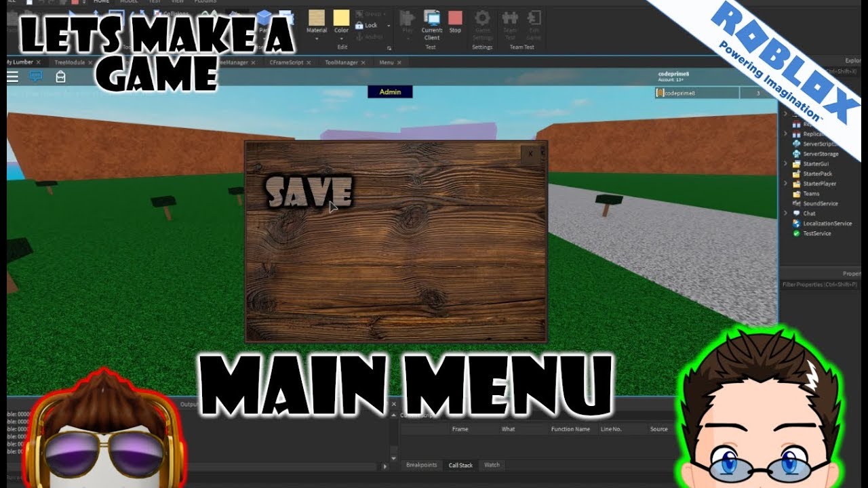Select the TreeModule script tab
Screen dimensions: 868x488
coord(69,62)
